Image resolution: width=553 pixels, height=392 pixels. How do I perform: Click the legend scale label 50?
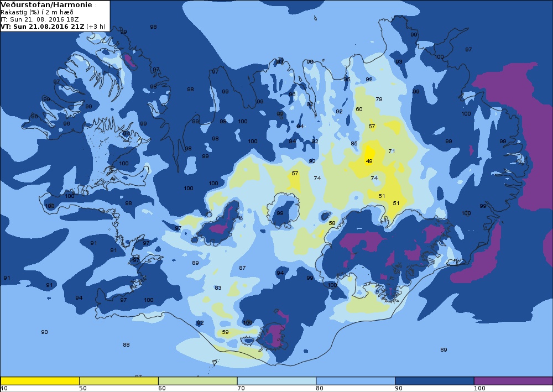tap(83, 388)
